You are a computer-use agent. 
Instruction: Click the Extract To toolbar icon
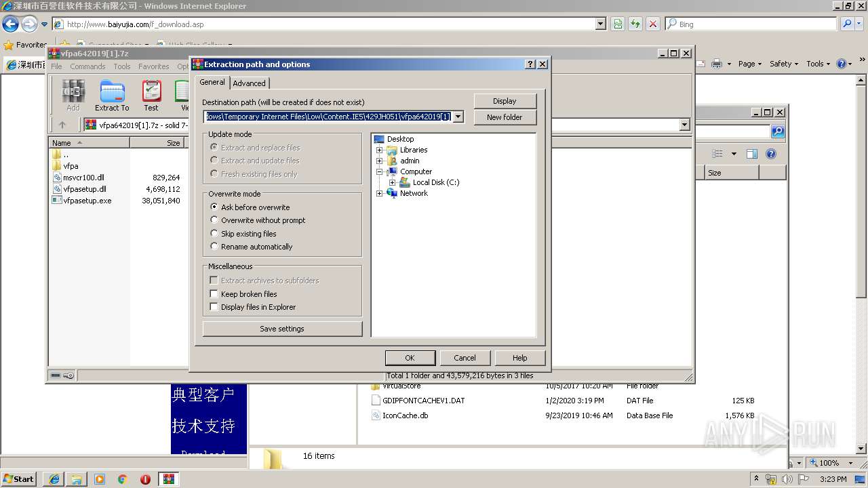coord(112,96)
